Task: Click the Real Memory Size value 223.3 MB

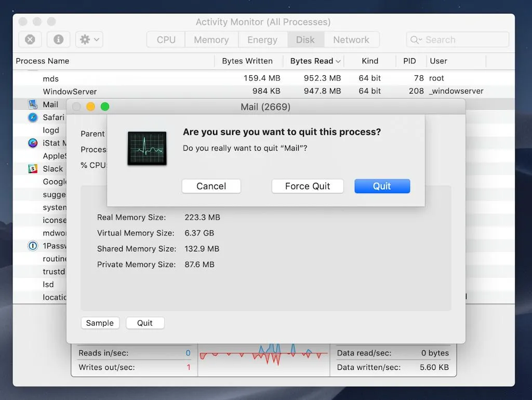Action: [x=202, y=218]
